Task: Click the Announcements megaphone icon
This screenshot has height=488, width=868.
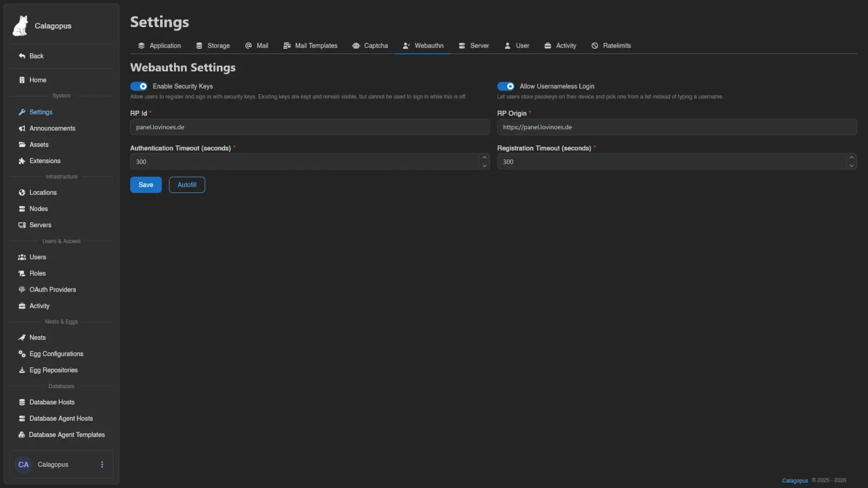Action: pos(22,129)
